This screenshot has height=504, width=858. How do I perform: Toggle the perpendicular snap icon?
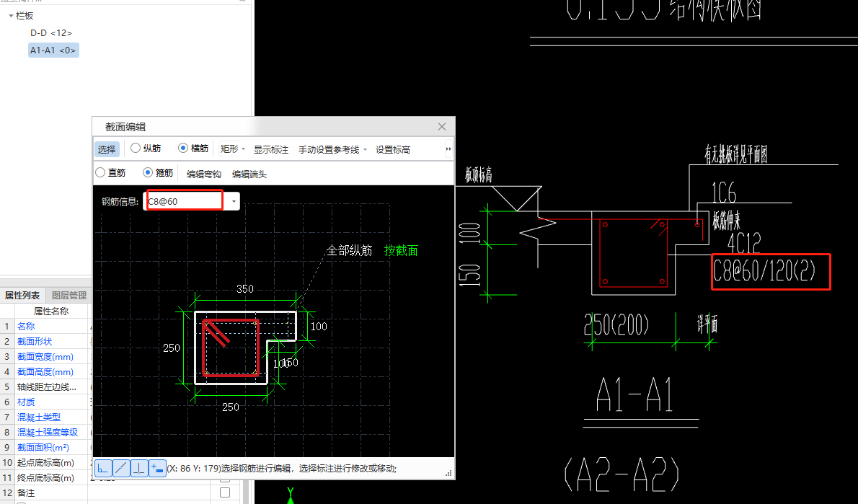(x=140, y=469)
